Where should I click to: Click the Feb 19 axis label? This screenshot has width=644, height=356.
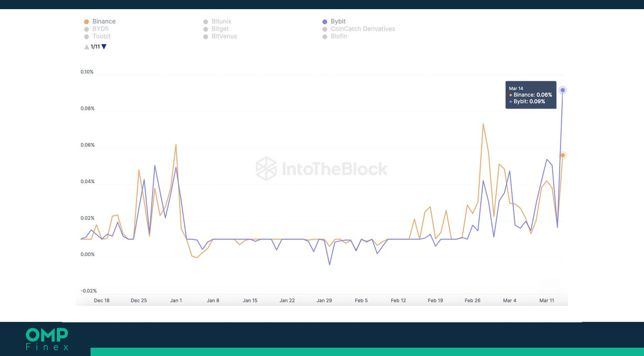(x=435, y=300)
